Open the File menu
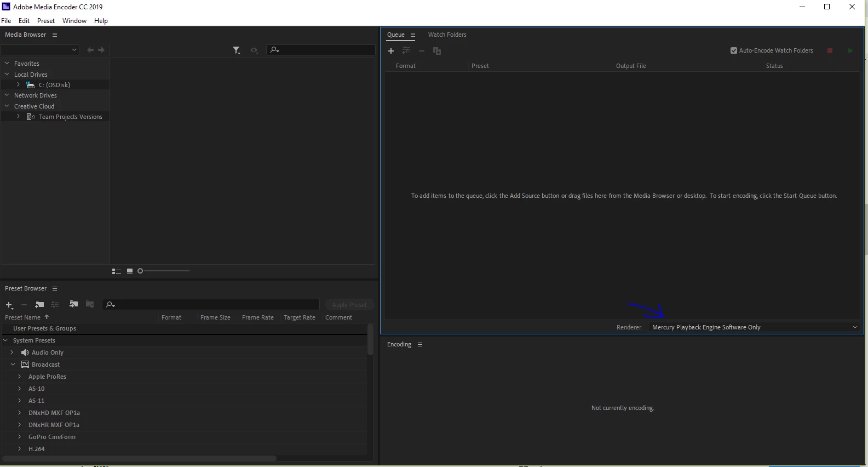The image size is (868, 467). [x=6, y=21]
